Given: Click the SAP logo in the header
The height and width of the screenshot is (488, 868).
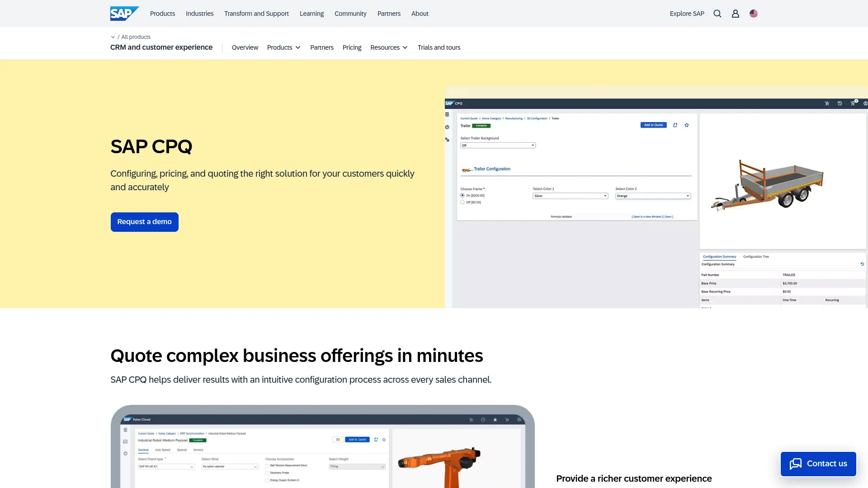Looking at the screenshot, I should [x=124, y=14].
